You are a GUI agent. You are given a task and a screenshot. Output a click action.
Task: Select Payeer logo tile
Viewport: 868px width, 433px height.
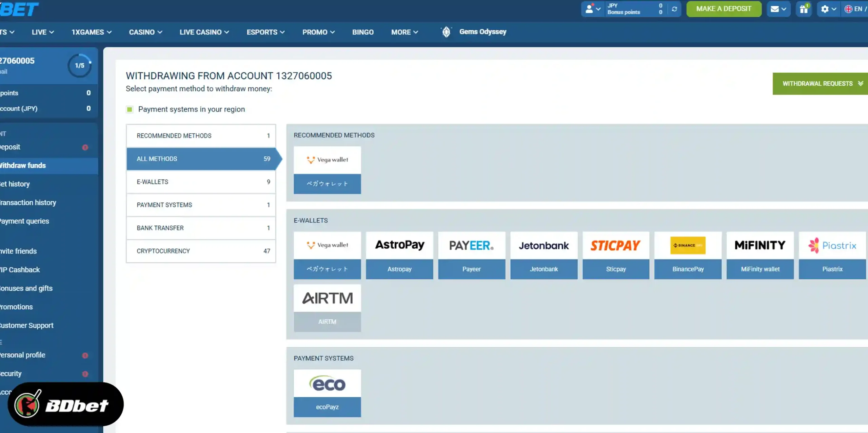click(x=472, y=245)
